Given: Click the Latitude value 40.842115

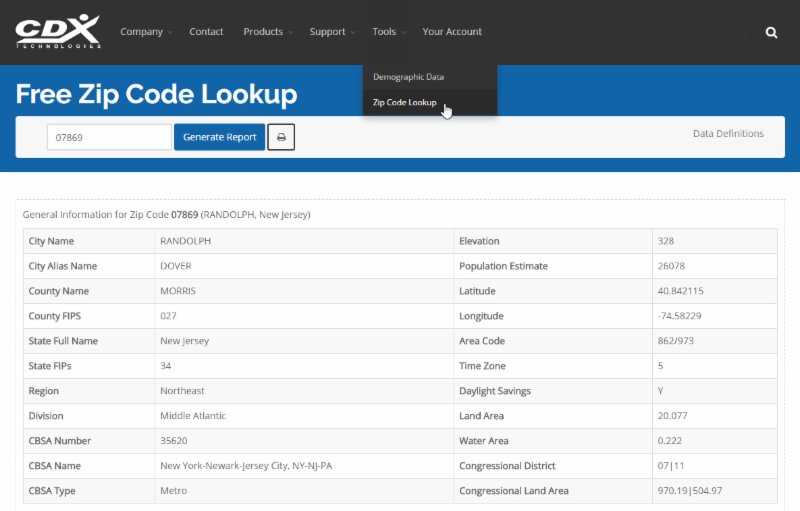Looking at the screenshot, I should [x=680, y=291].
